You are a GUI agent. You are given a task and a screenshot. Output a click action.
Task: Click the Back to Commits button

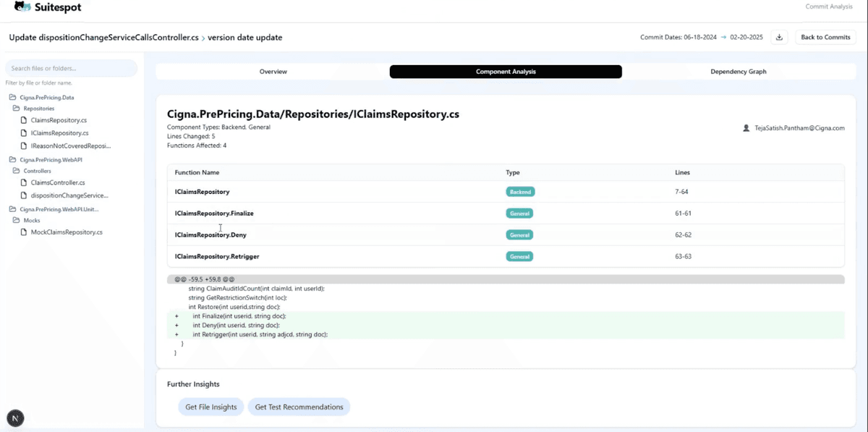coord(825,38)
